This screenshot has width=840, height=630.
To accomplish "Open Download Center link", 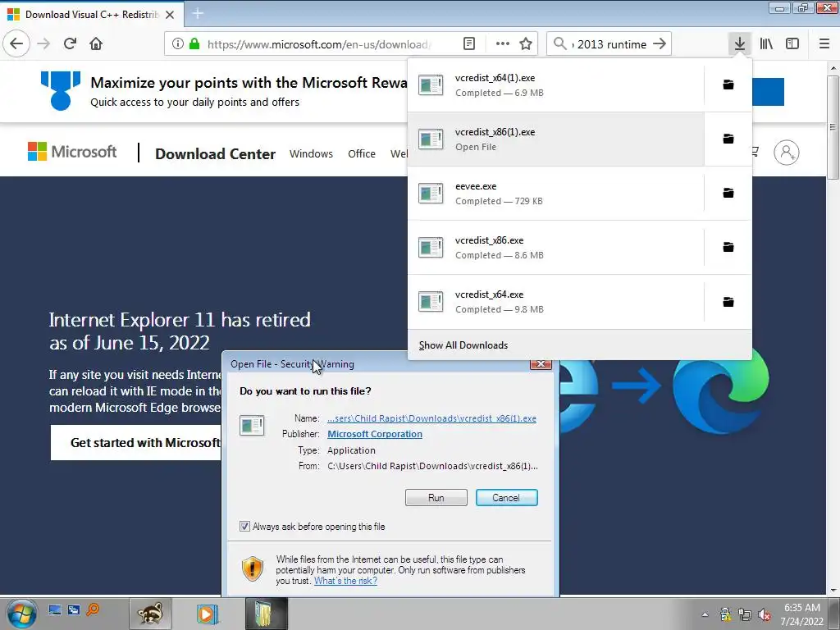I will pos(215,153).
